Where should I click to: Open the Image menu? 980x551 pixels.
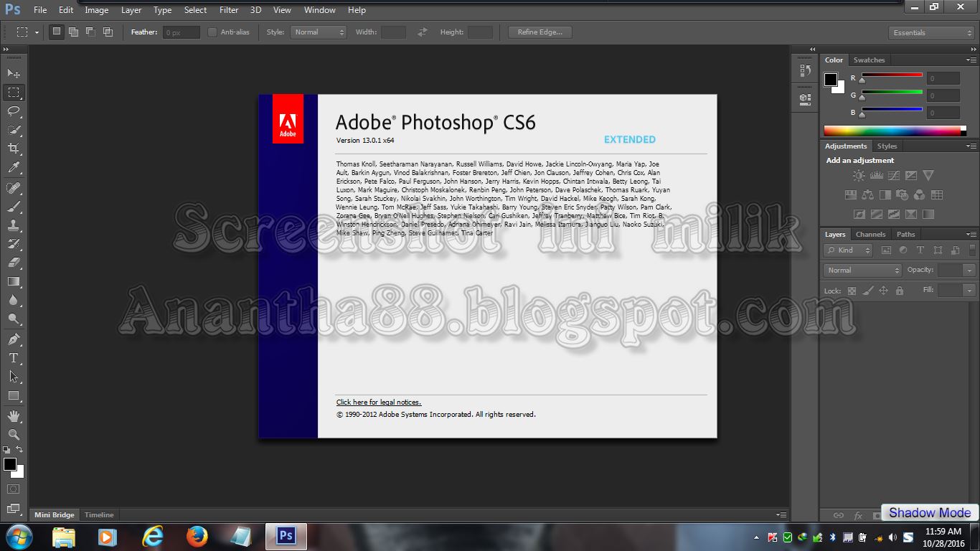[x=97, y=10]
